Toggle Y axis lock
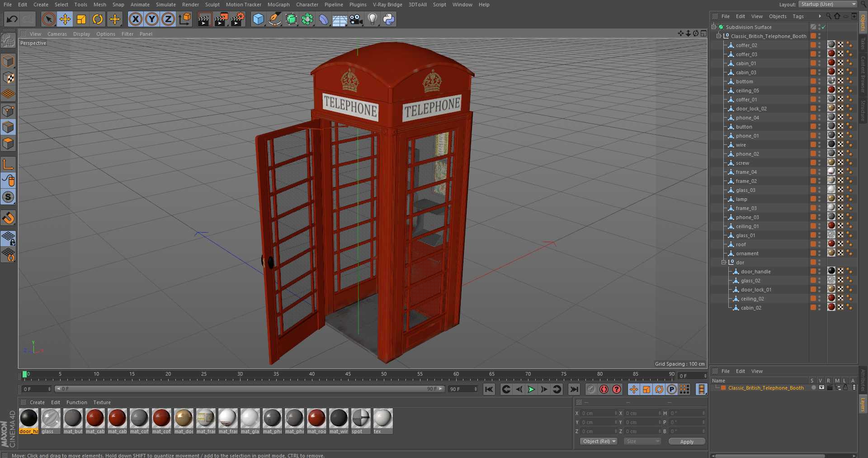868x458 pixels. pyautogui.click(x=152, y=19)
